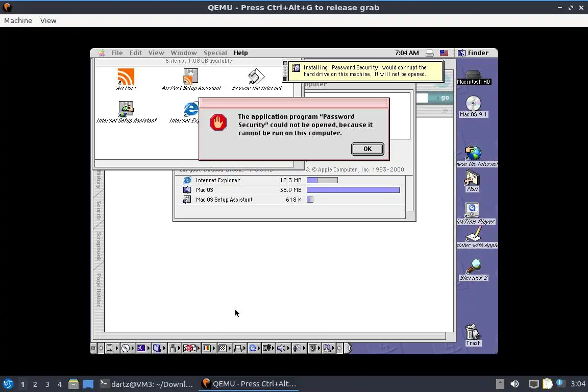Click the taskbar volume speaker icon
The width and height of the screenshot is (588, 392).
[x=514, y=384]
